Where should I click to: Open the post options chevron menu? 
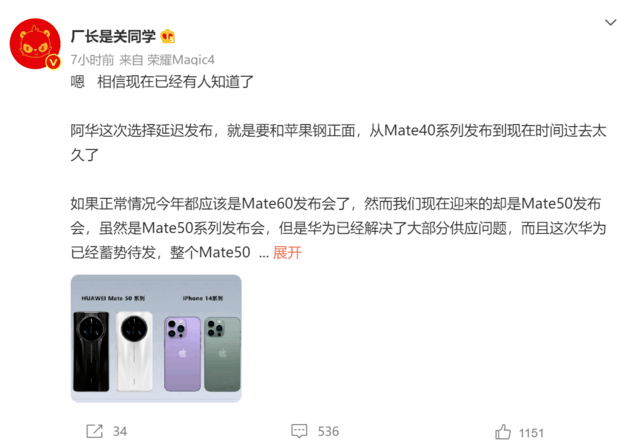tap(610, 22)
